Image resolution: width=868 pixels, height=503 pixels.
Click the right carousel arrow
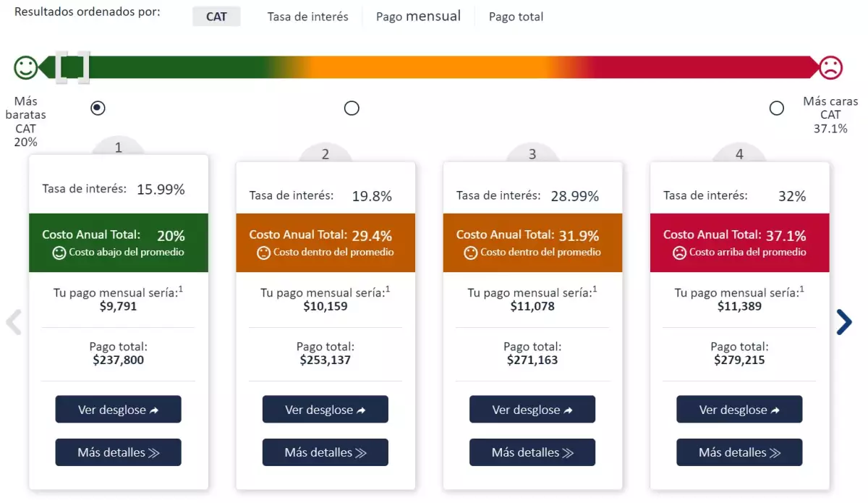[843, 322]
